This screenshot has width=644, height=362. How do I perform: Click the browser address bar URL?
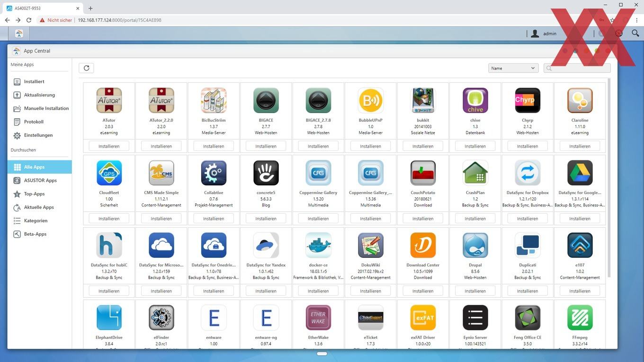(x=119, y=20)
